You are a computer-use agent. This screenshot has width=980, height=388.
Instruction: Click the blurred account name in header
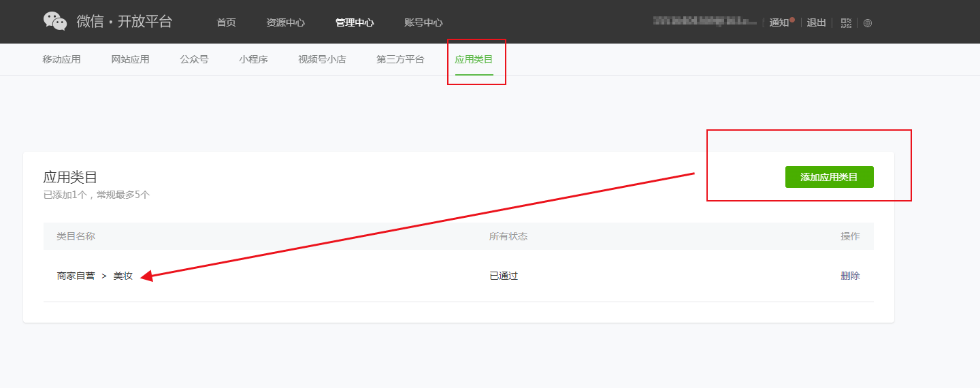pyautogui.click(x=704, y=22)
